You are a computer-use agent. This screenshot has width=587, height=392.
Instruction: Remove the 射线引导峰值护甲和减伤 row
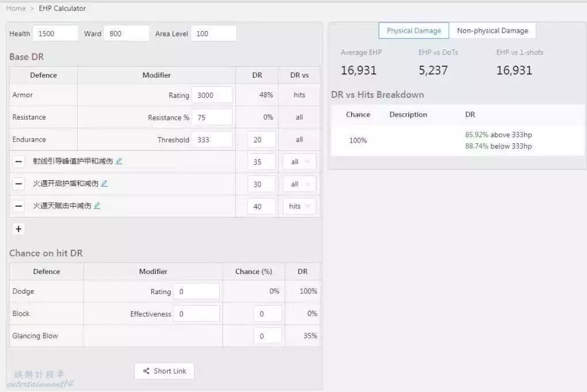[19, 162]
